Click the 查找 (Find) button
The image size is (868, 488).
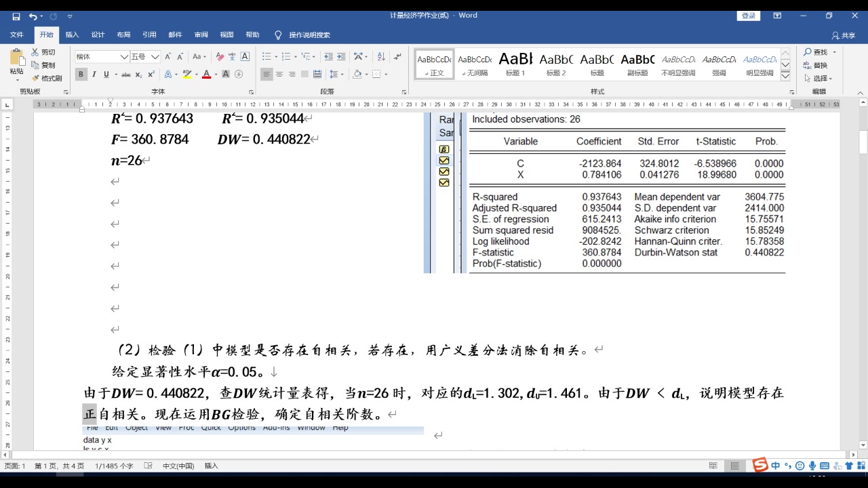[816, 52]
